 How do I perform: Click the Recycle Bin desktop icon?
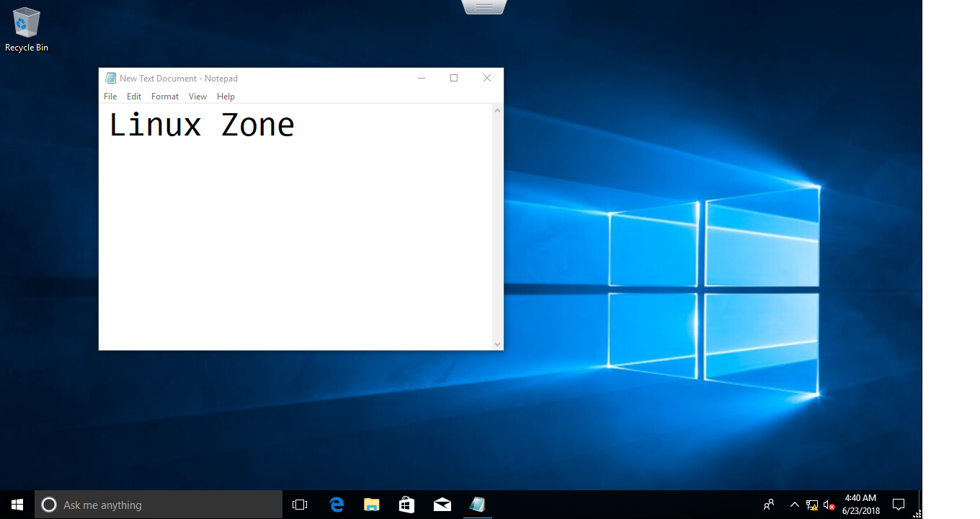(x=27, y=30)
